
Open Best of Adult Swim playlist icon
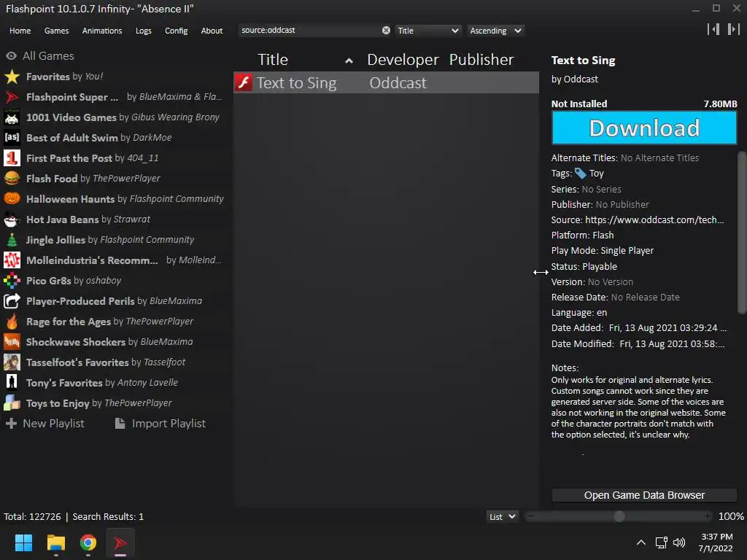(12, 138)
